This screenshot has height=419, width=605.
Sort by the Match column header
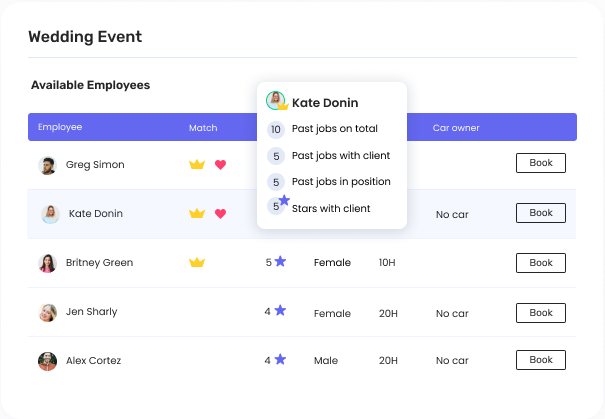203,128
